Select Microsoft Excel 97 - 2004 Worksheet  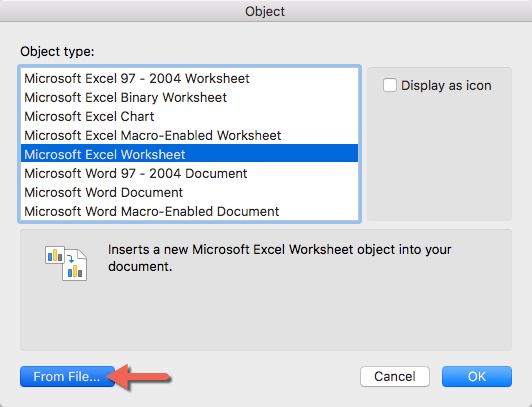[x=189, y=79]
